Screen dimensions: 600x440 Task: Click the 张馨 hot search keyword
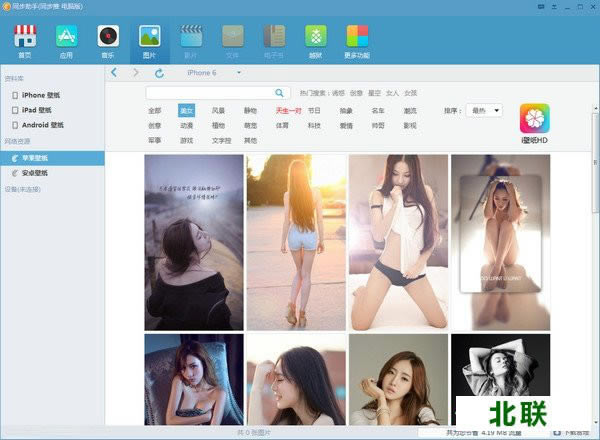(x=356, y=93)
